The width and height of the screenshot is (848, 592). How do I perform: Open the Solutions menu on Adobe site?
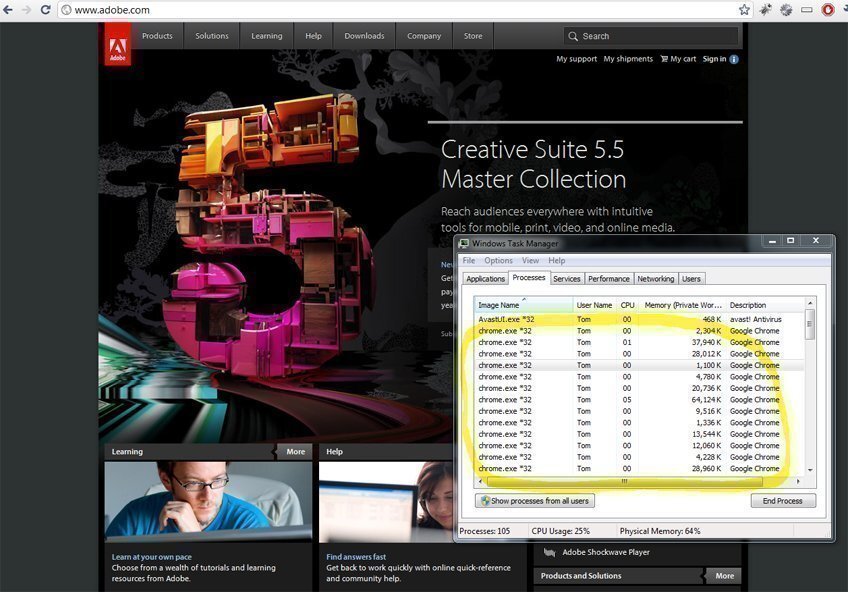click(211, 36)
